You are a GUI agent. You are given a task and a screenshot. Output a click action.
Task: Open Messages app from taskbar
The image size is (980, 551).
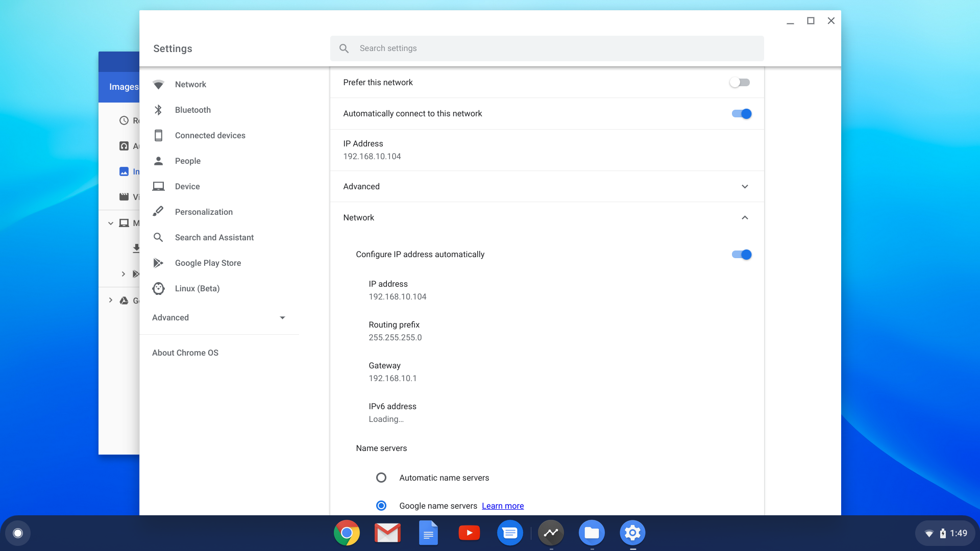tap(510, 533)
